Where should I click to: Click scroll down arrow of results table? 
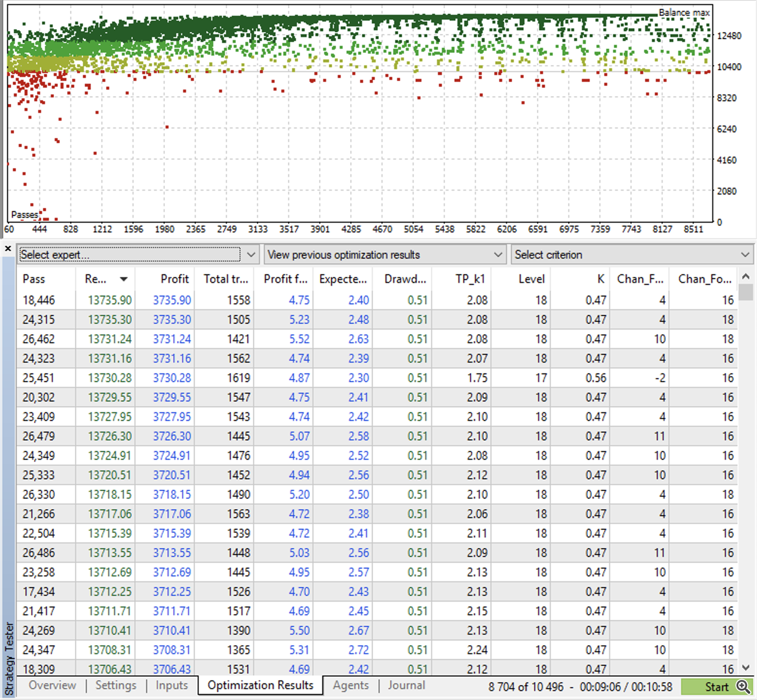(x=746, y=668)
